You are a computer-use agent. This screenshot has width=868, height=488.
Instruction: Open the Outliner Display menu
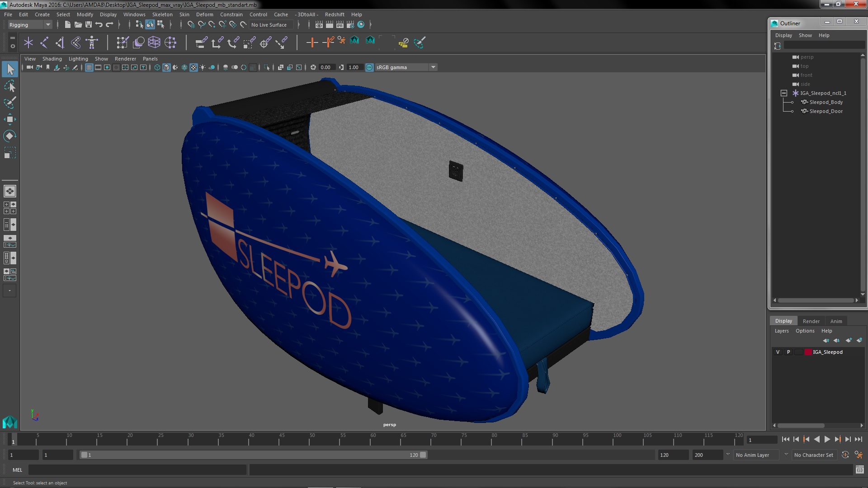[x=783, y=35]
